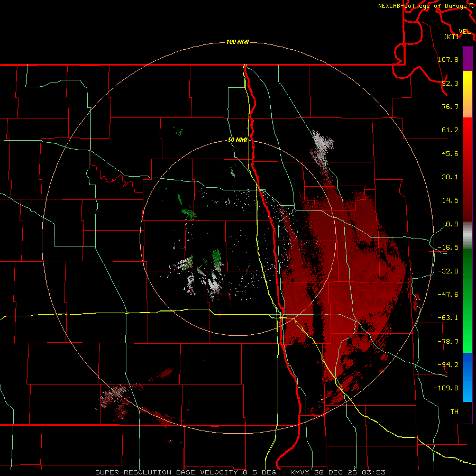Click the Super-Resolution Base Velocity caption text

coord(241,472)
